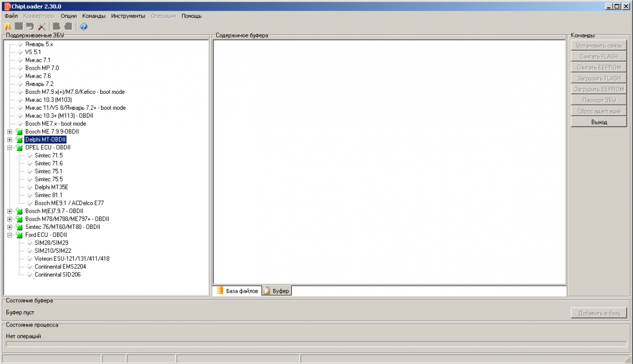The width and height of the screenshot is (633, 364).
Task: Select the Delphi MT35E entry
Action: [x=51, y=187]
